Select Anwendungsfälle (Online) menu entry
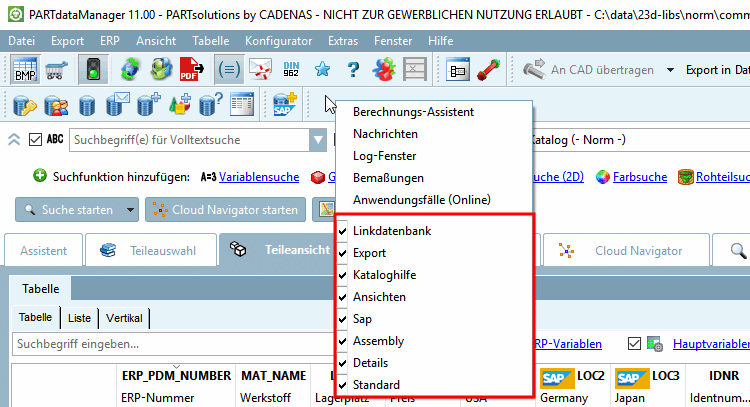The width and height of the screenshot is (750, 407). (434, 200)
